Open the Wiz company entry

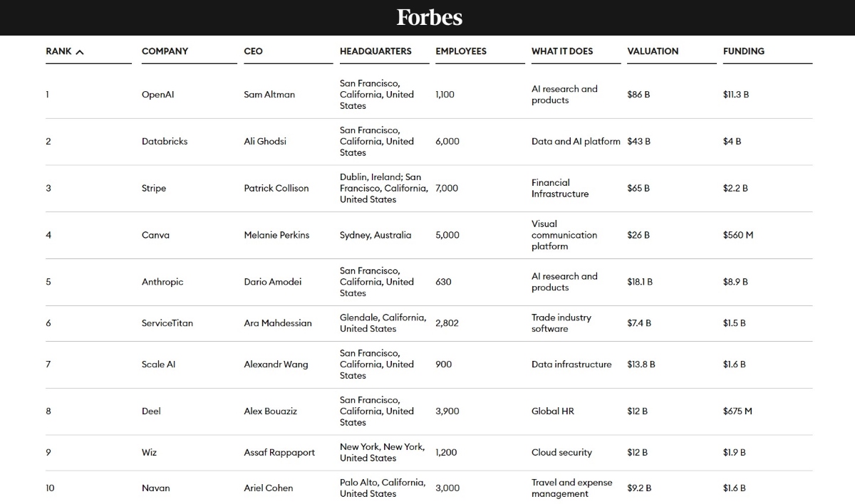[147, 452]
